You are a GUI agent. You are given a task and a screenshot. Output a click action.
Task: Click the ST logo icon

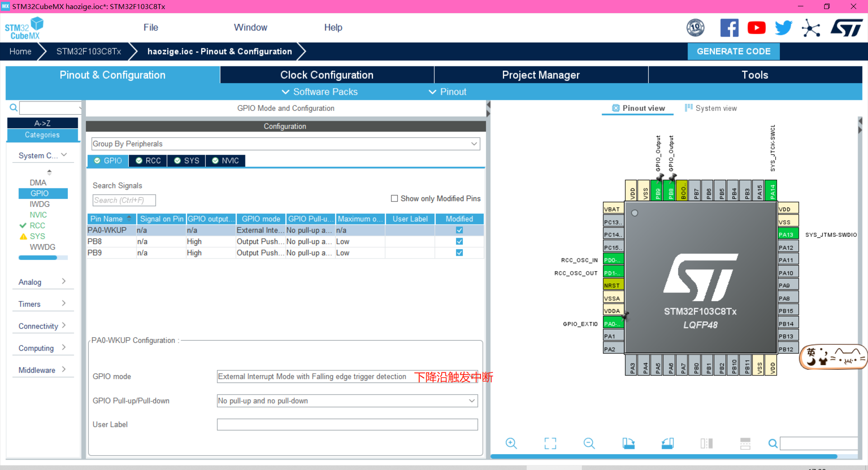846,28
